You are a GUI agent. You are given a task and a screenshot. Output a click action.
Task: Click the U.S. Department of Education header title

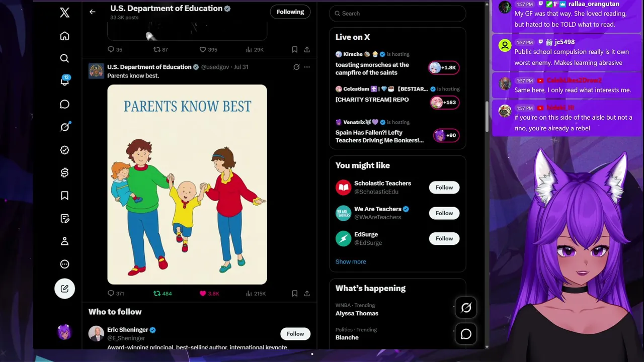tap(167, 9)
